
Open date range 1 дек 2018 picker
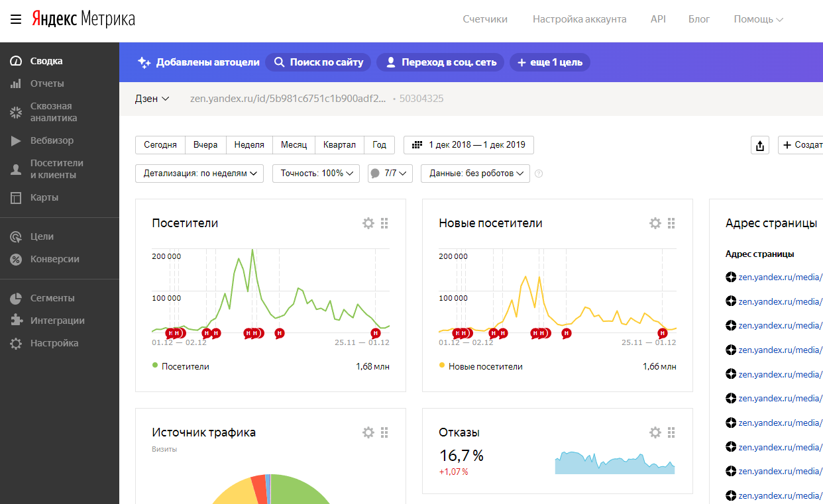pyautogui.click(x=468, y=145)
